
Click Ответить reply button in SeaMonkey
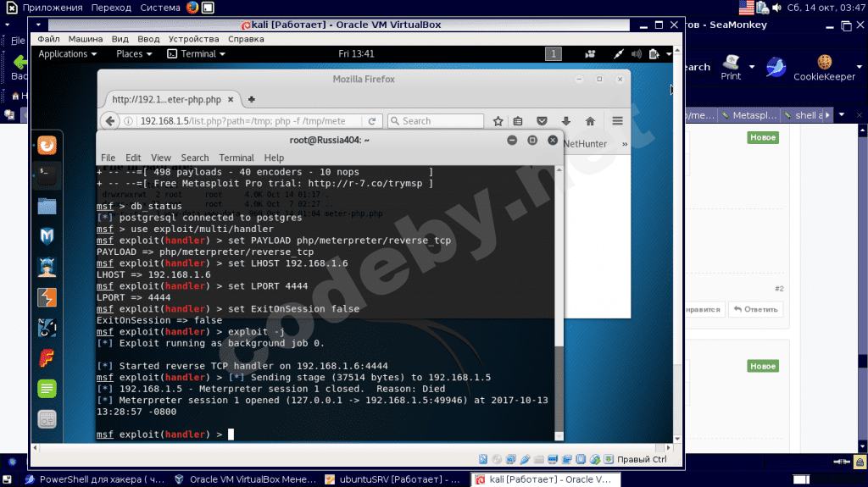[755, 309]
